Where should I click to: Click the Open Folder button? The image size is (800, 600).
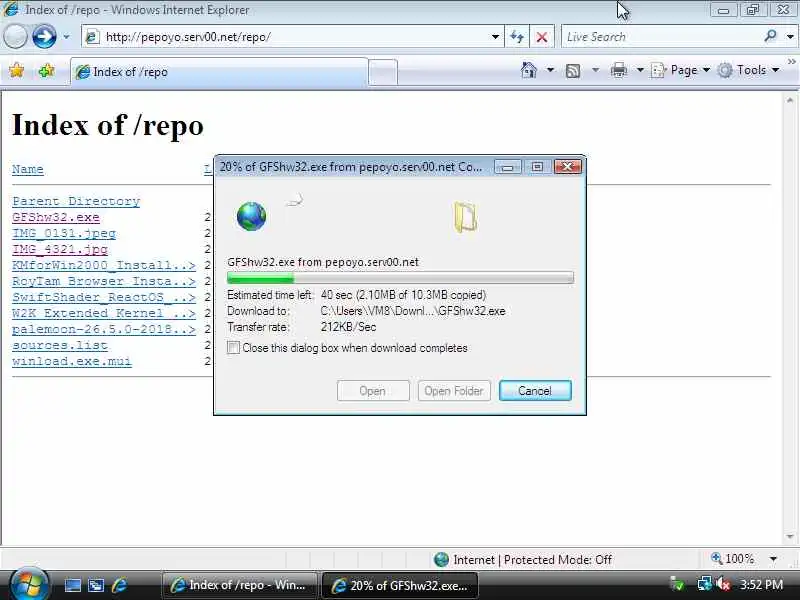(454, 391)
